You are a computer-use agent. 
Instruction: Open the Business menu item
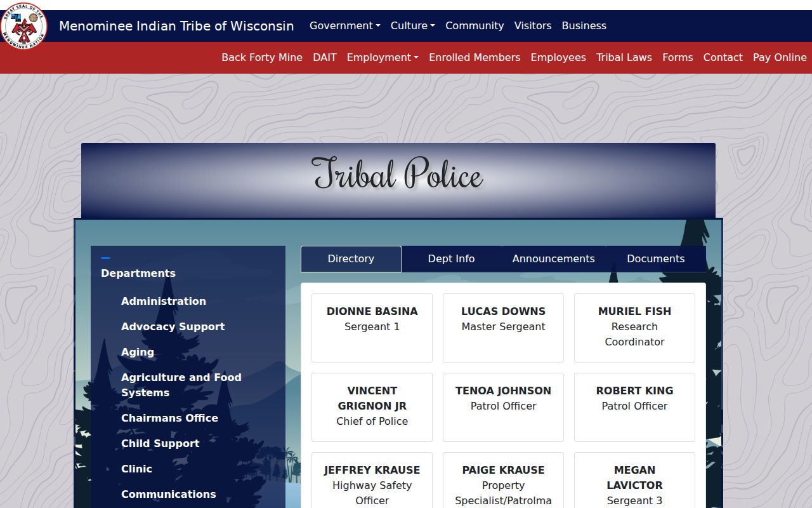coord(584,25)
